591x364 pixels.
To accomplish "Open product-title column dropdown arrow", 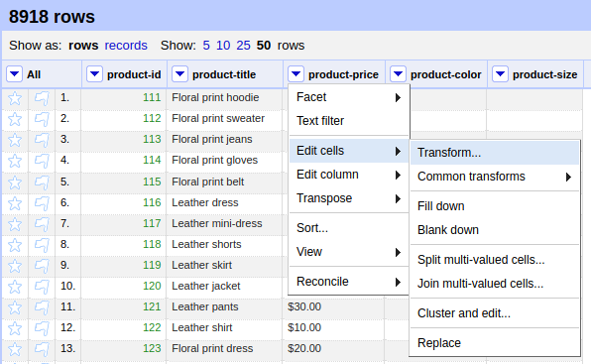I will (179, 73).
